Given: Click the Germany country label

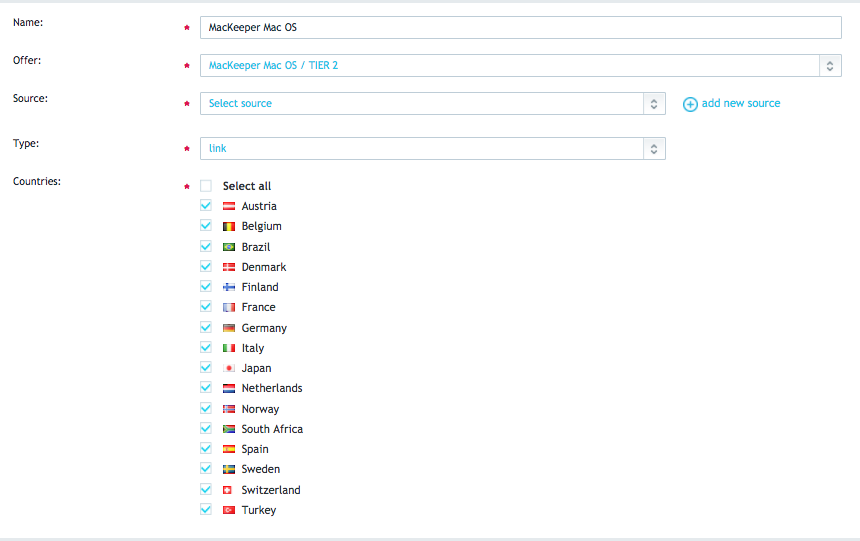Looking at the screenshot, I should click(264, 328).
